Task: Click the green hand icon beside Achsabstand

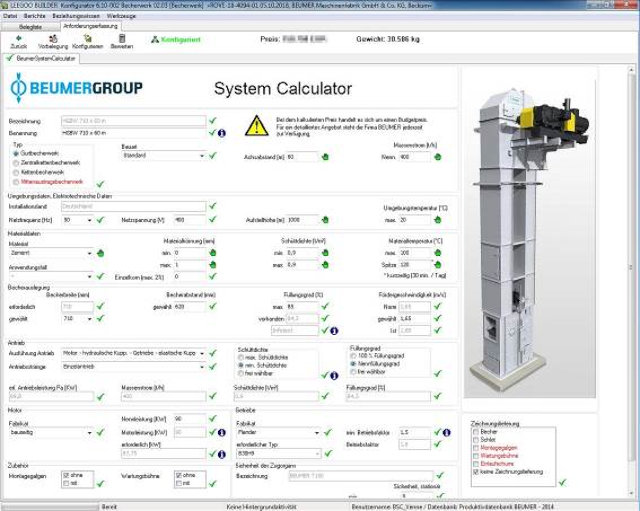Action: tap(325, 157)
